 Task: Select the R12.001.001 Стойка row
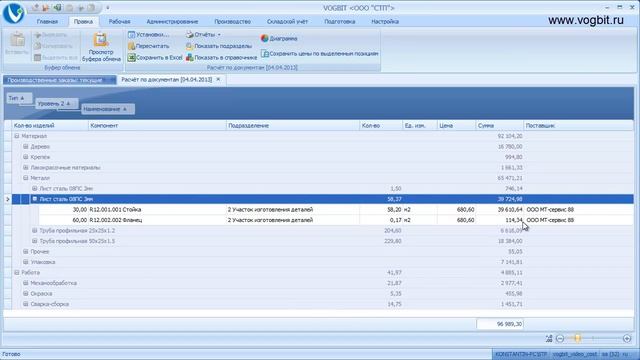tap(336, 210)
